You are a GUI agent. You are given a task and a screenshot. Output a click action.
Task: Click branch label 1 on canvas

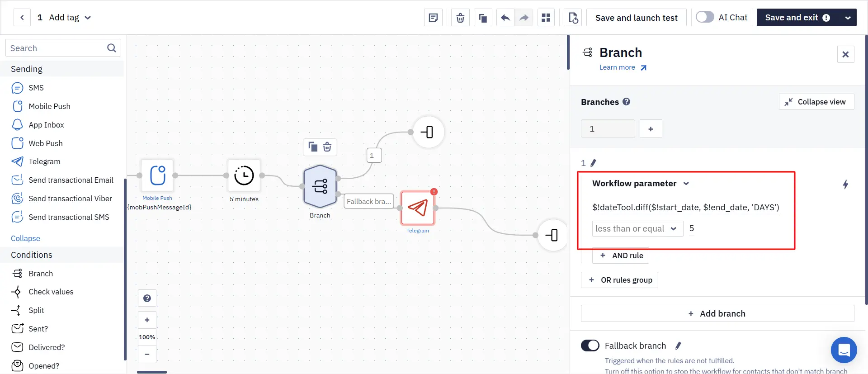click(x=374, y=155)
